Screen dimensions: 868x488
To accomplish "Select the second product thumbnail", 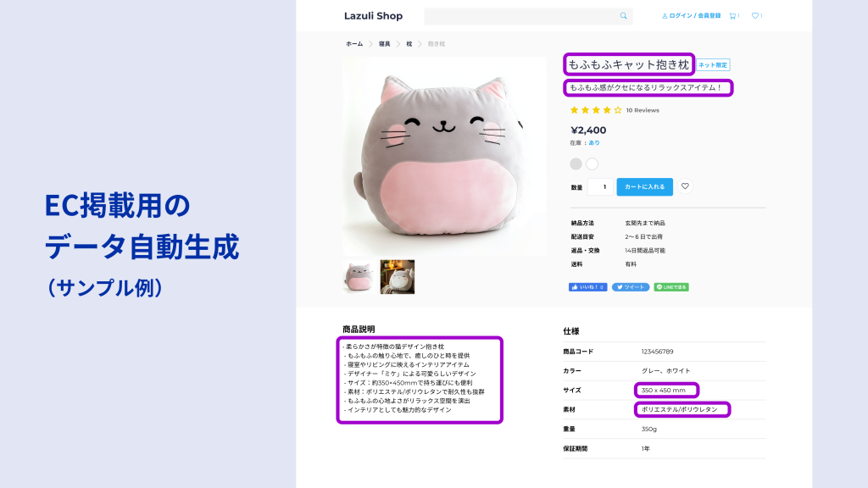I will click(398, 277).
